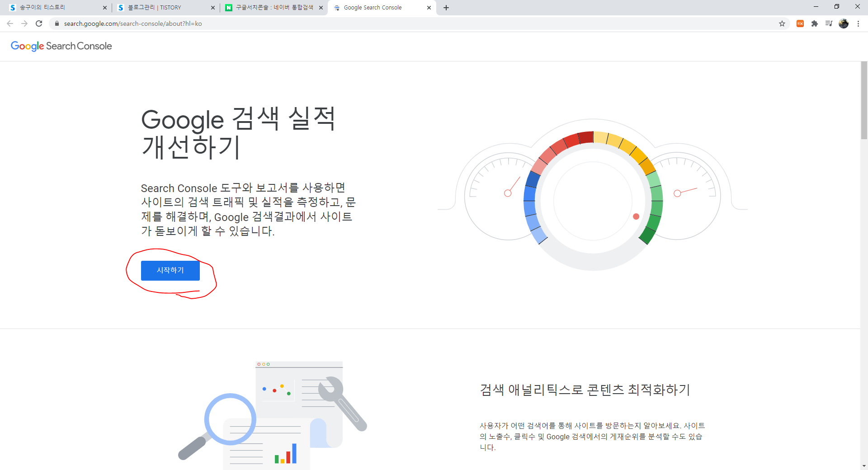Close the 블로그관리 TISTORY tab
868x470 pixels.
[x=213, y=8]
